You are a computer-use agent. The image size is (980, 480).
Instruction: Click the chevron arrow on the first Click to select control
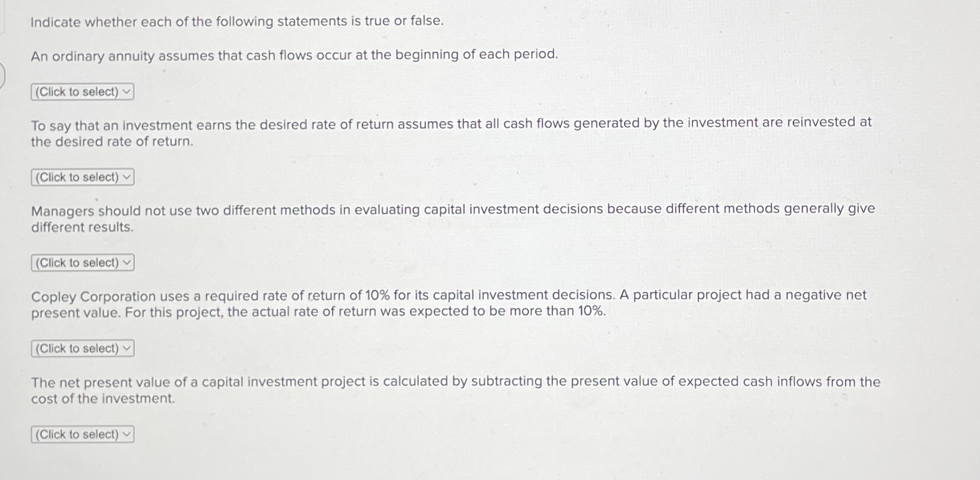click(127, 91)
